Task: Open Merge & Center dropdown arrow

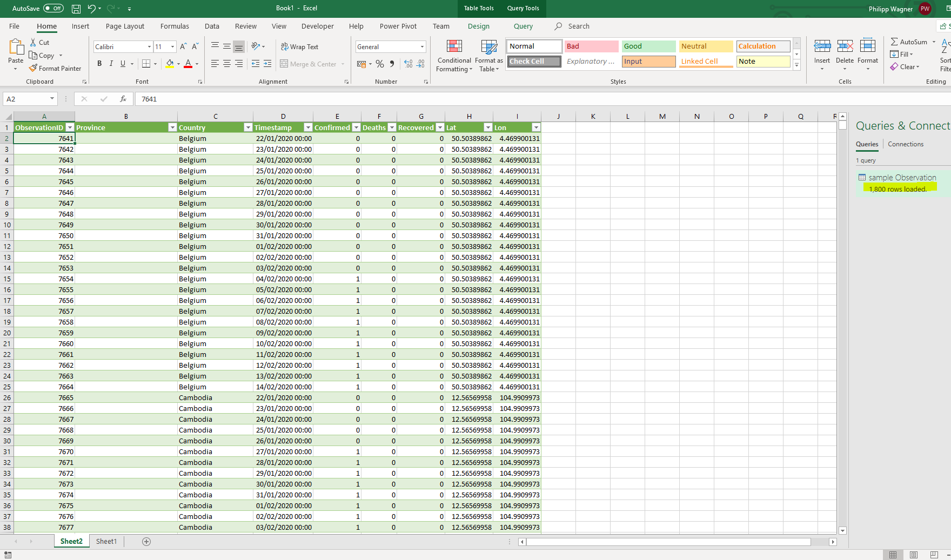Action: [343, 64]
